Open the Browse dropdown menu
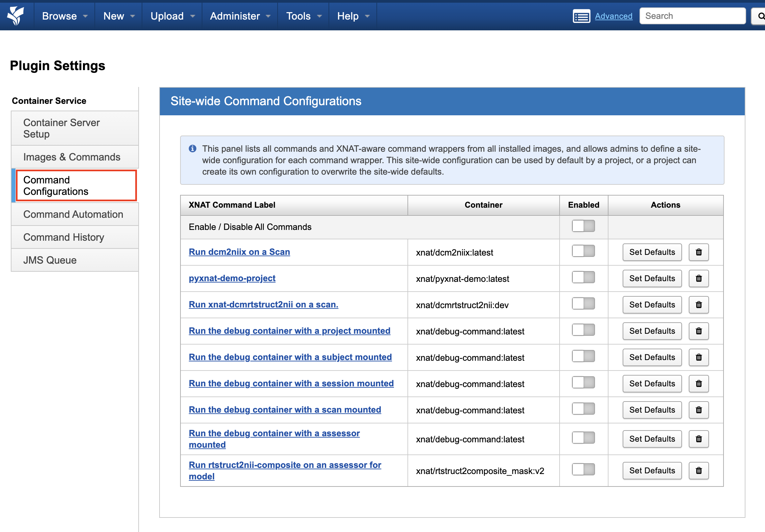765x532 pixels. [x=64, y=16]
